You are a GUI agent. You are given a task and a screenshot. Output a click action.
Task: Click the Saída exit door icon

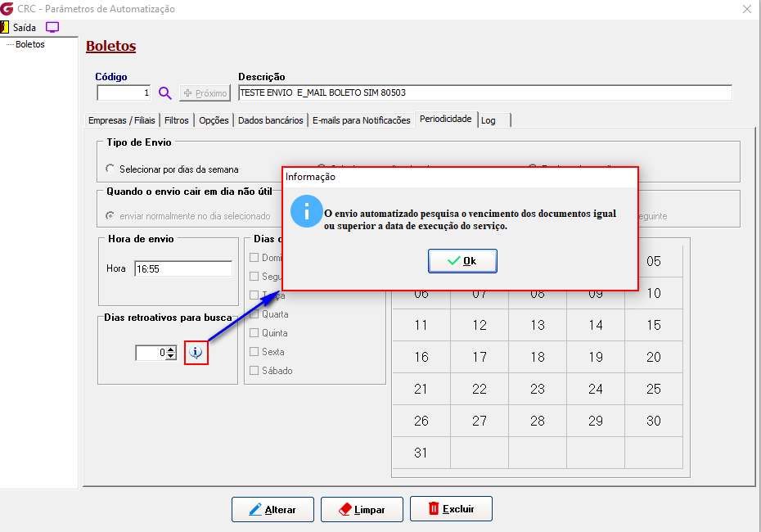(x=5, y=27)
